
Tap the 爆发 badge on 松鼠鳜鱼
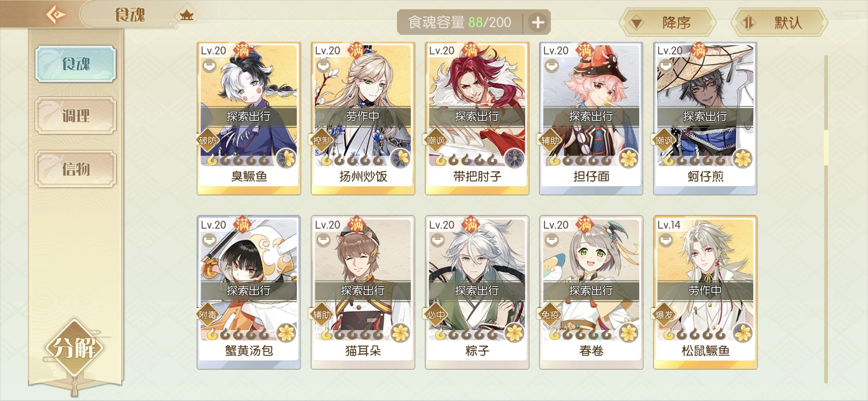point(664,315)
